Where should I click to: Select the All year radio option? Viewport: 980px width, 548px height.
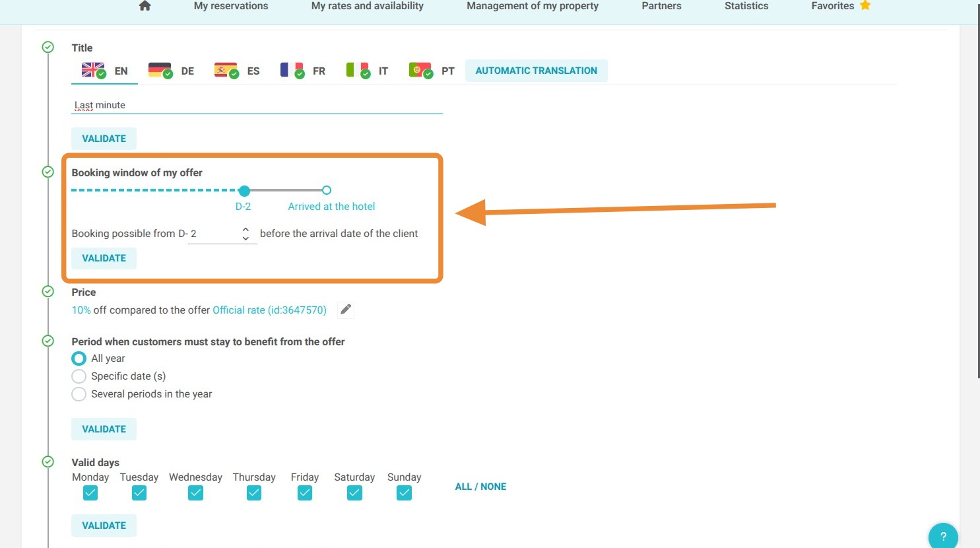[x=79, y=358]
